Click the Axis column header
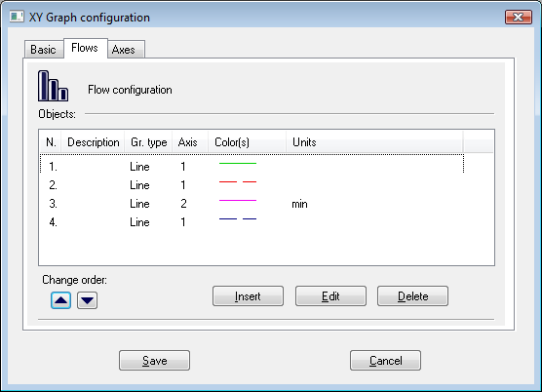Screen dimensions: 542x392 click(x=190, y=142)
